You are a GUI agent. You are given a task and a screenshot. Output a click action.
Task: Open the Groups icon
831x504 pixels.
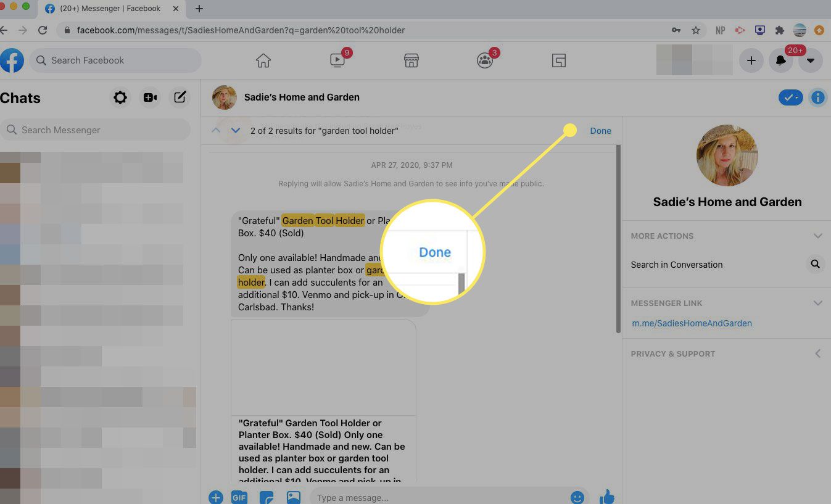(485, 60)
